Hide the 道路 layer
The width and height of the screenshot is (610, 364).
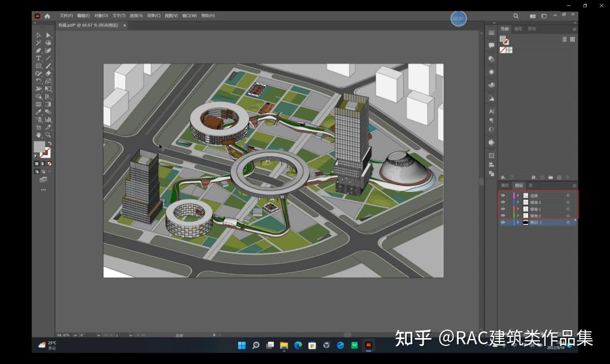point(503,195)
